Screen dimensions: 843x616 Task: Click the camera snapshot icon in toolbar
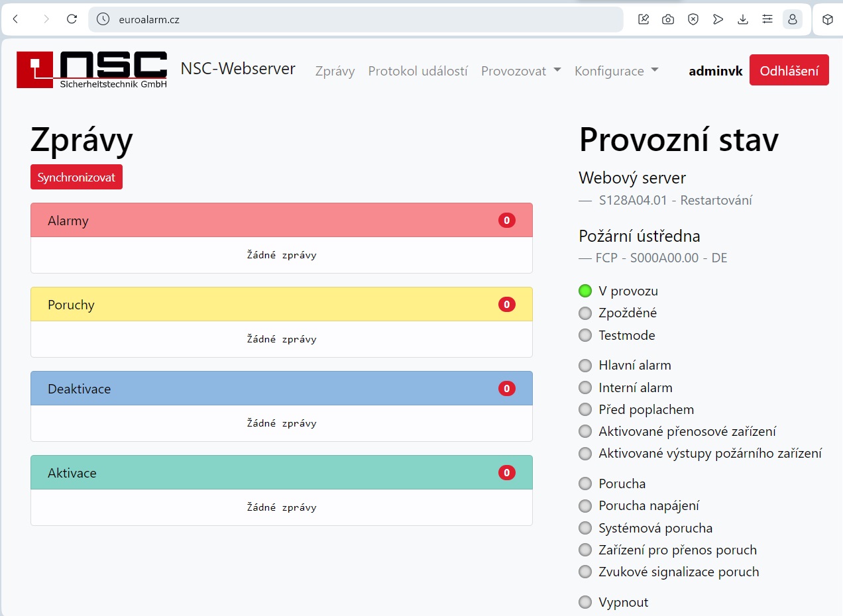[x=668, y=19]
